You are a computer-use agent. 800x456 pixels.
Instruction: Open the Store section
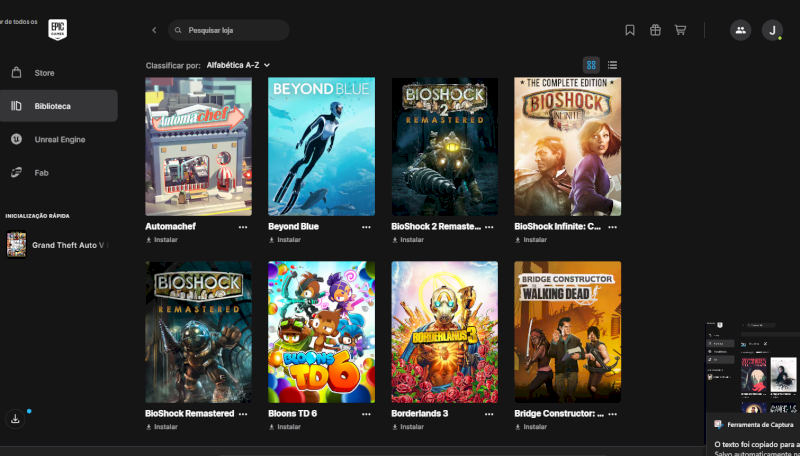(59, 72)
